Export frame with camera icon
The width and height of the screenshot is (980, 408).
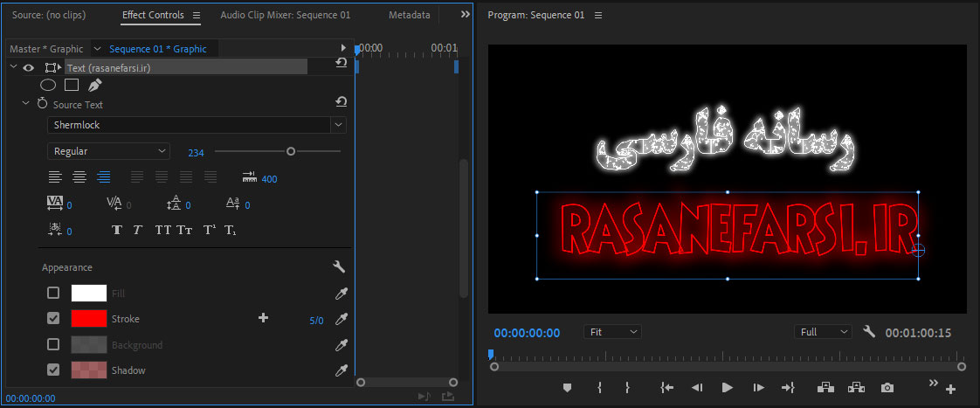tap(887, 388)
